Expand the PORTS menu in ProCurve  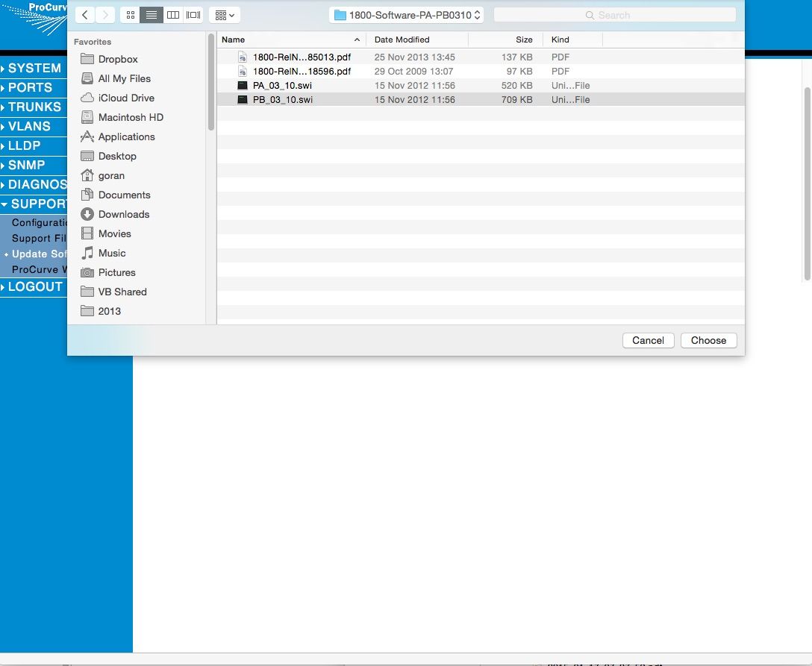coord(34,87)
